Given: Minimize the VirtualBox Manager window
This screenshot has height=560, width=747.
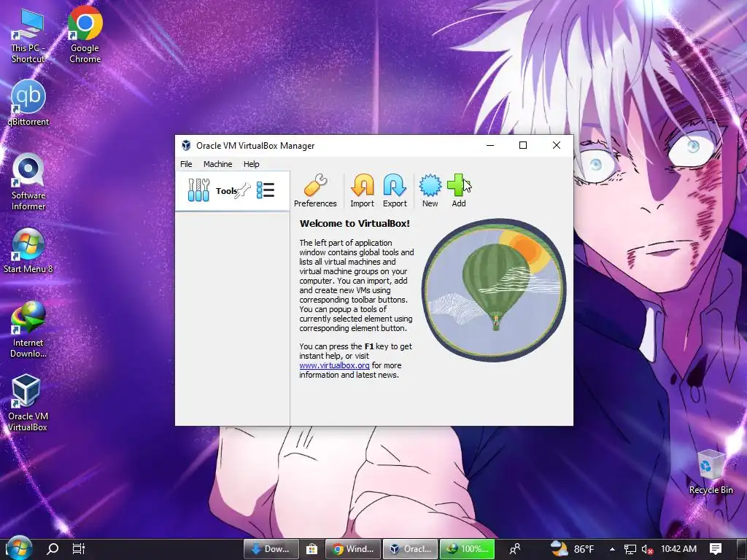Looking at the screenshot, I should [x=490, y=145].
